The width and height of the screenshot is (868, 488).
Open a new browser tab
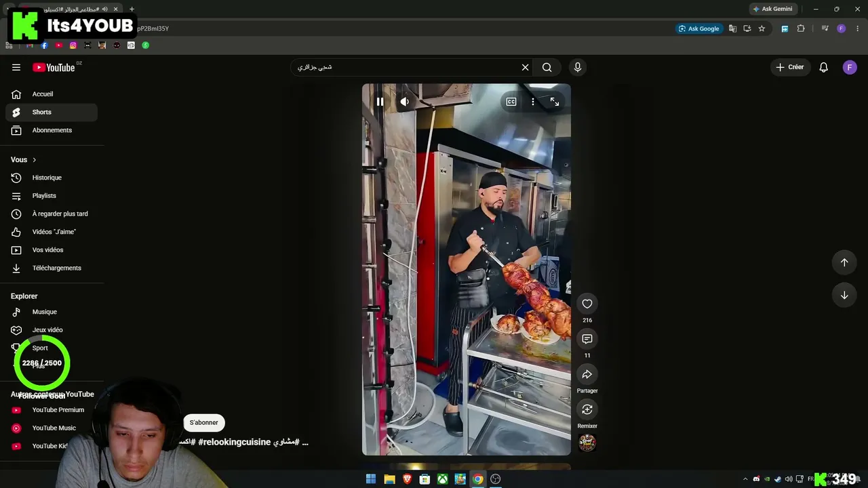[x=132, y=9]
